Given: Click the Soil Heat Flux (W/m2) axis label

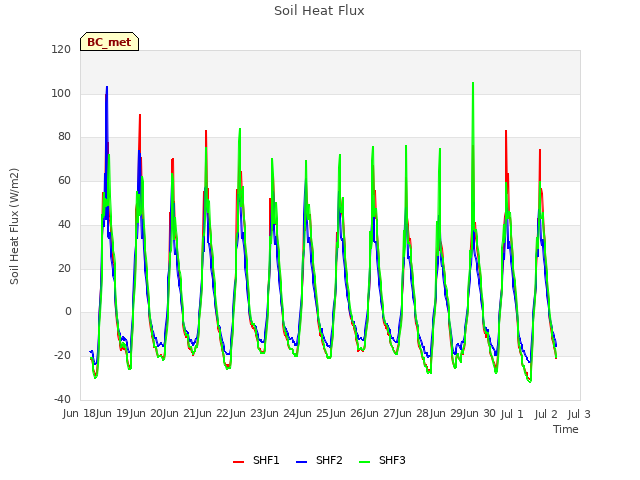Looking at the screenshot, I should tap(14, 226).
